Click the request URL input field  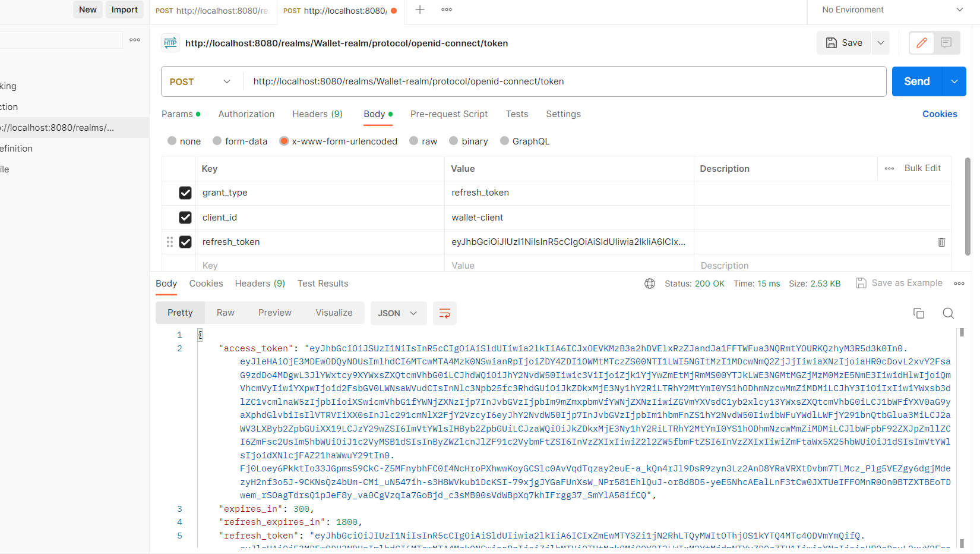564,81
